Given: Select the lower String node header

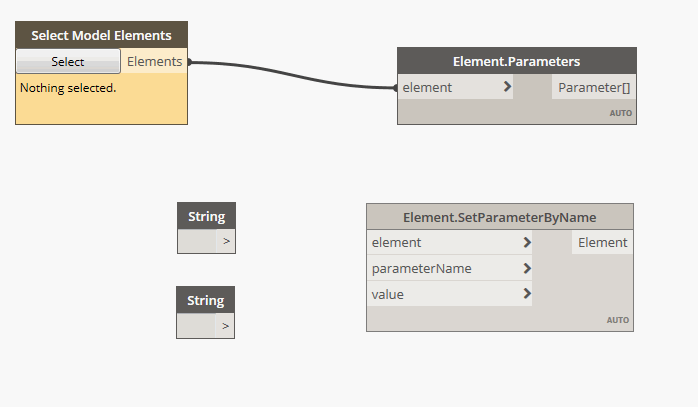Looking at the screenshot, I should pos(205,300).
